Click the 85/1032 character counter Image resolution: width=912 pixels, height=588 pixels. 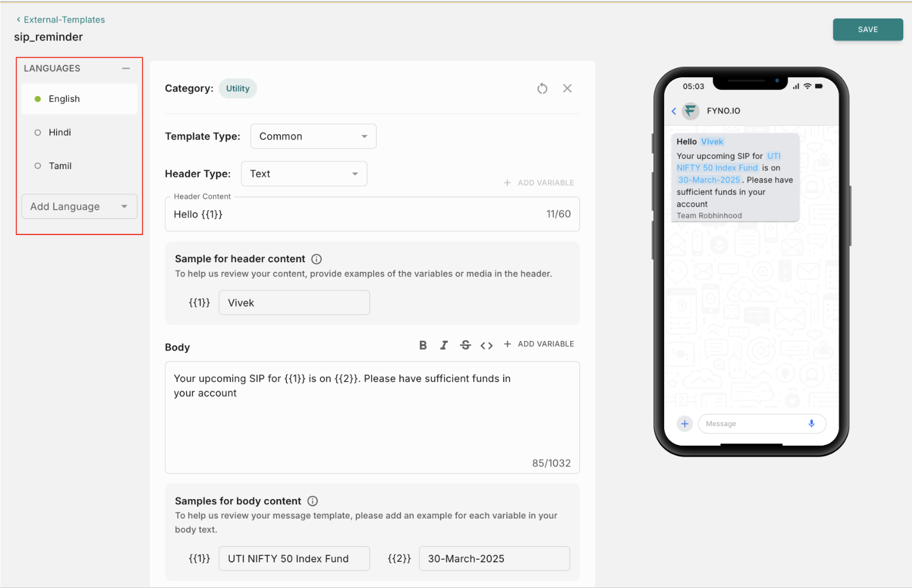551,463
